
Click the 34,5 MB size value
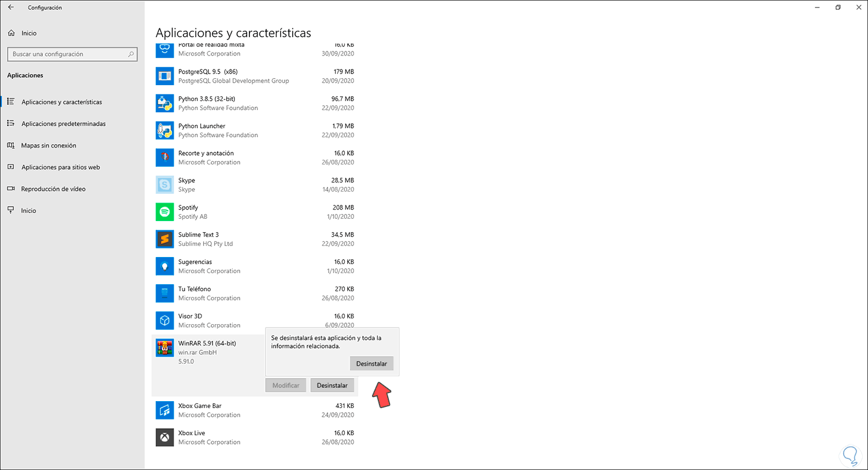(x=343, y=234)
